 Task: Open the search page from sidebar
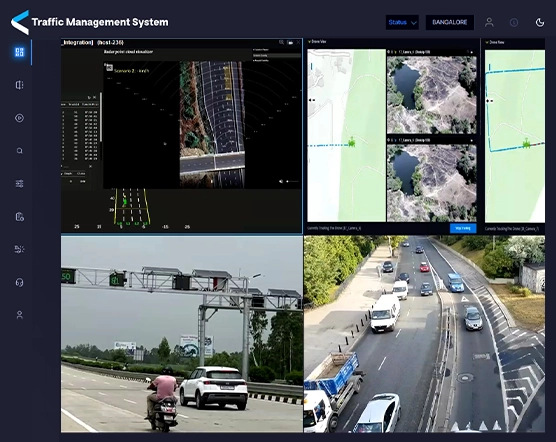click(20, 151)
